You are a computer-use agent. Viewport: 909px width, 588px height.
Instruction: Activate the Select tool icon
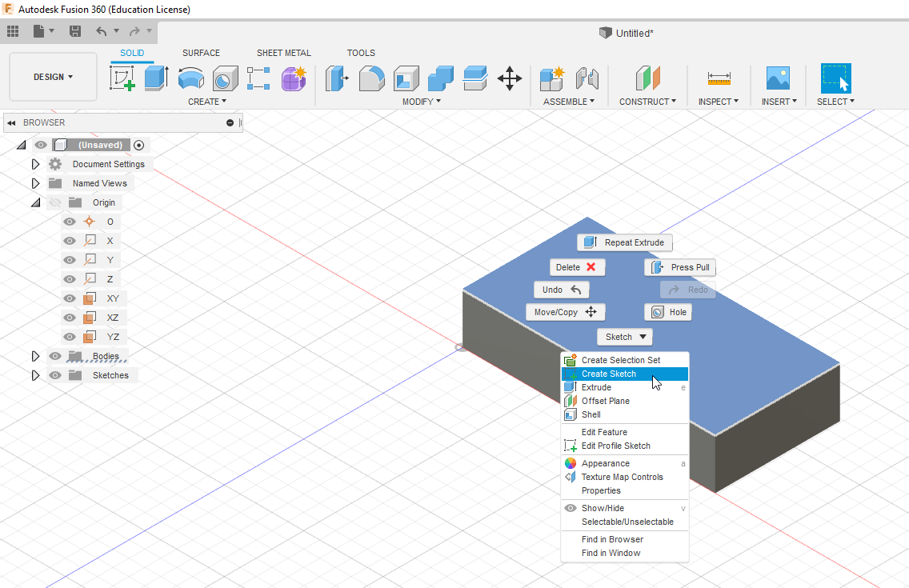[x=836, y=78]
